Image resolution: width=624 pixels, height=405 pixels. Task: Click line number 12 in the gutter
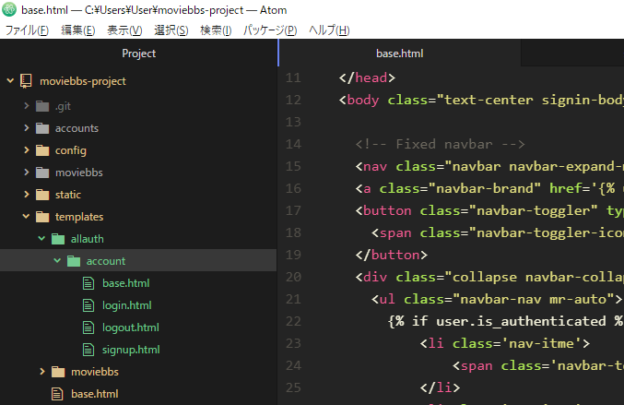(x=292, y=99)
